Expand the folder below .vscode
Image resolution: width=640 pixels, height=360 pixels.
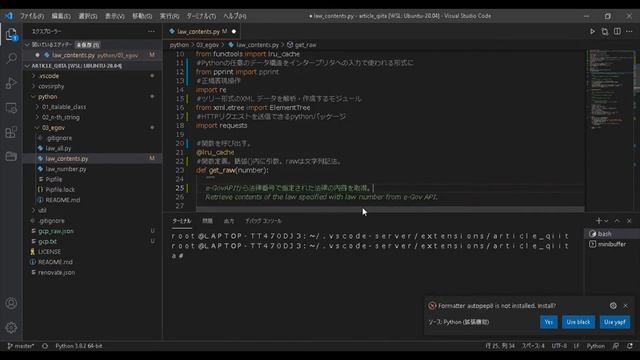[x=51, y=86]
